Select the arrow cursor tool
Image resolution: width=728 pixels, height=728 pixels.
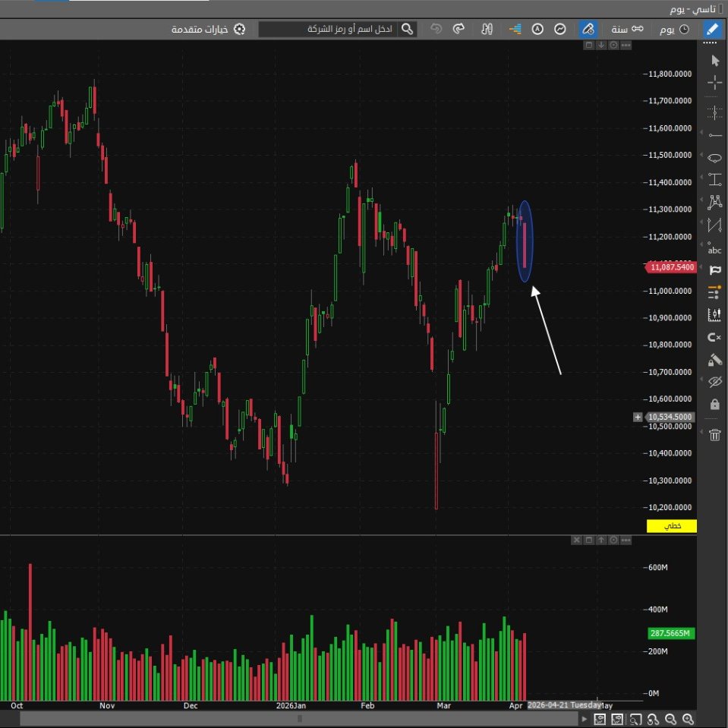coord(714,60)
